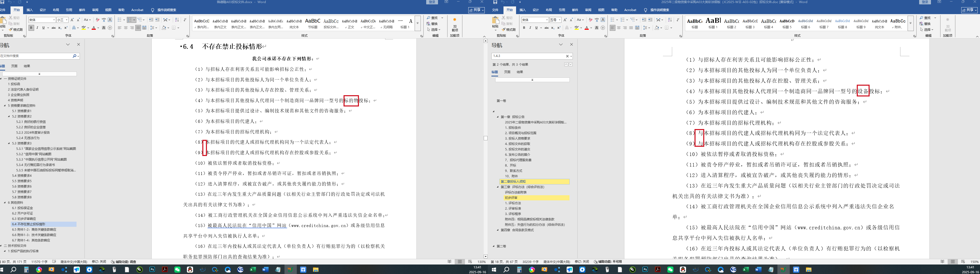Center-align the paragraph in the left Word window
Image resolution: width=980 pixels, height=274 pixels.
tap(126, 28)
